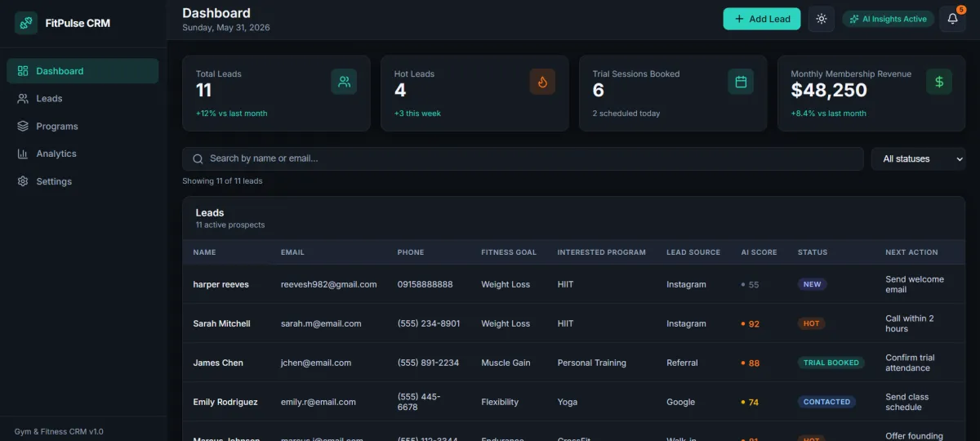Viewport: 980px width, 441px height.
Task: Sort by STATUS column header
Action: (813, 252)
